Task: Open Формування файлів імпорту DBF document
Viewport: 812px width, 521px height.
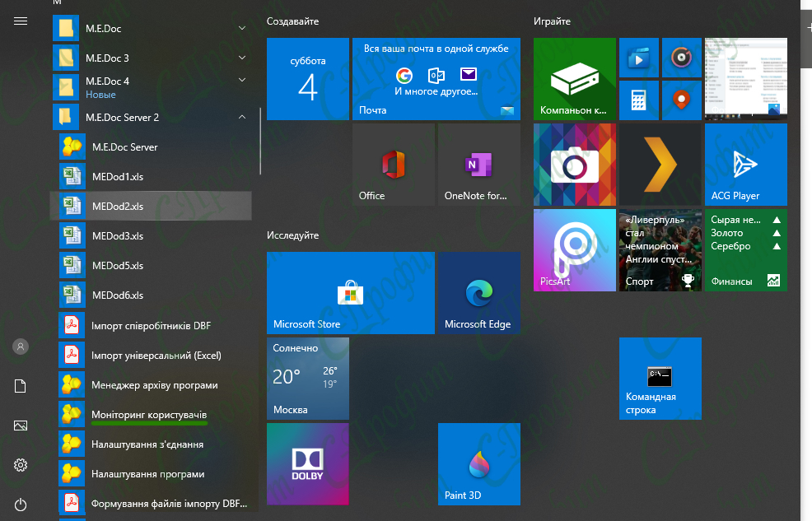Action: [152, 504]
